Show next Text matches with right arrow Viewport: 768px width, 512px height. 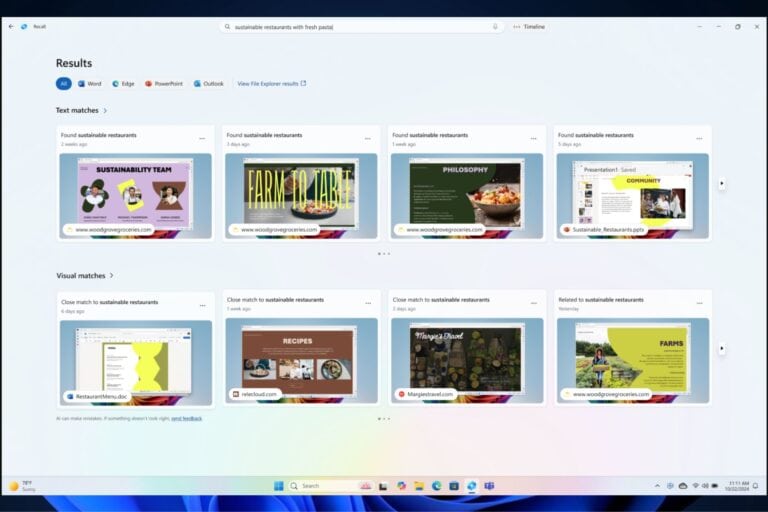[721, 183]
